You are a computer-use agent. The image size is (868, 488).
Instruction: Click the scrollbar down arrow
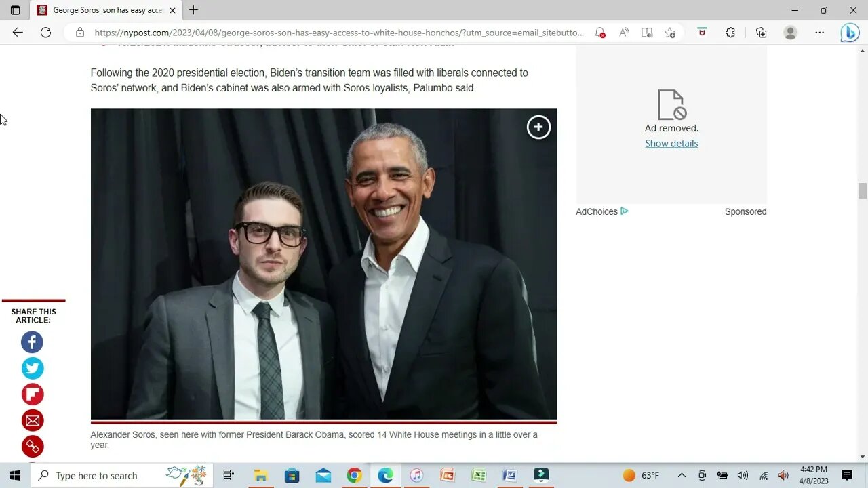(862, 456)
